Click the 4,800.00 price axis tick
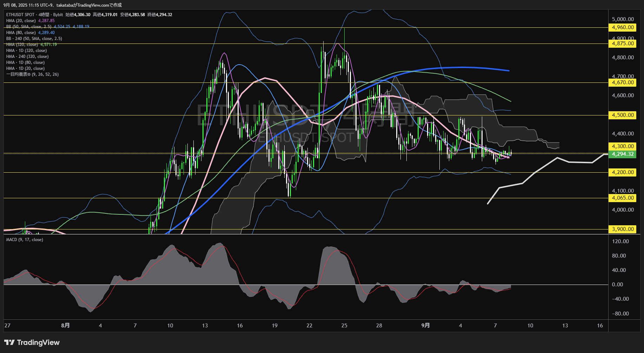This screenshot has height=353, width=644. click(x=623, y=58)
